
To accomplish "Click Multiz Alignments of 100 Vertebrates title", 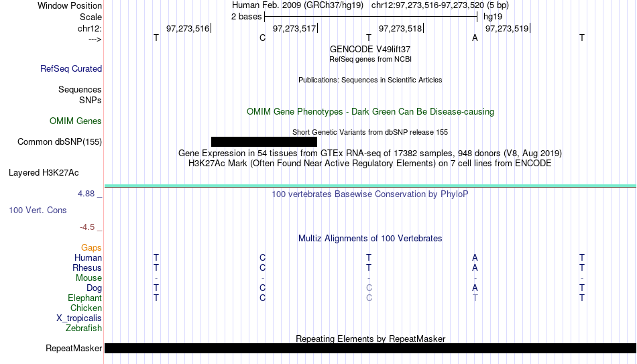I will pos(370,239).
